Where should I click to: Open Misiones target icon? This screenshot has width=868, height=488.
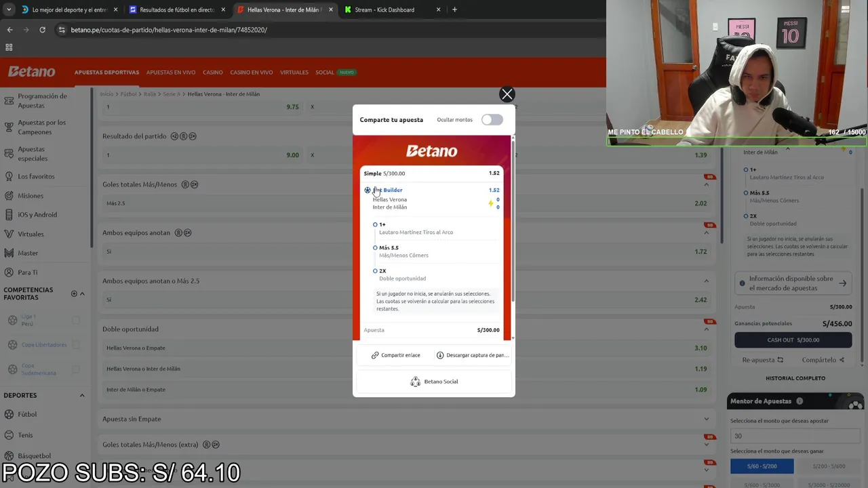pyautogui.click(x=9, y=196)
